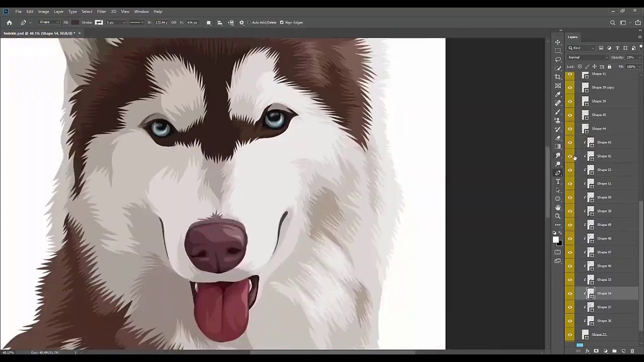Open the stroke line type dropdown
This screenshot has height=362, width=644.
[136, 23]
